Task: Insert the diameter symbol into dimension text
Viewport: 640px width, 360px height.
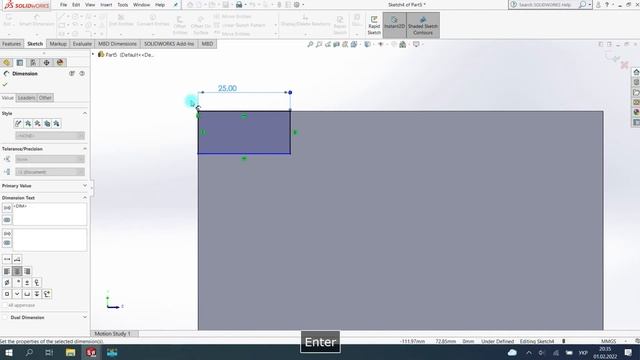Action: (x=7, y=282)
